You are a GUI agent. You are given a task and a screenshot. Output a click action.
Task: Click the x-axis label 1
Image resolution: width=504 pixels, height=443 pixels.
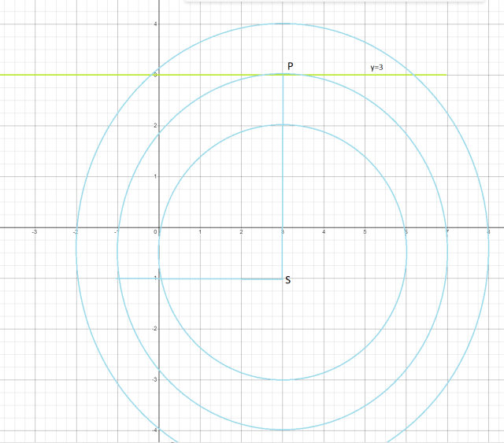click(x=200, y=232)
